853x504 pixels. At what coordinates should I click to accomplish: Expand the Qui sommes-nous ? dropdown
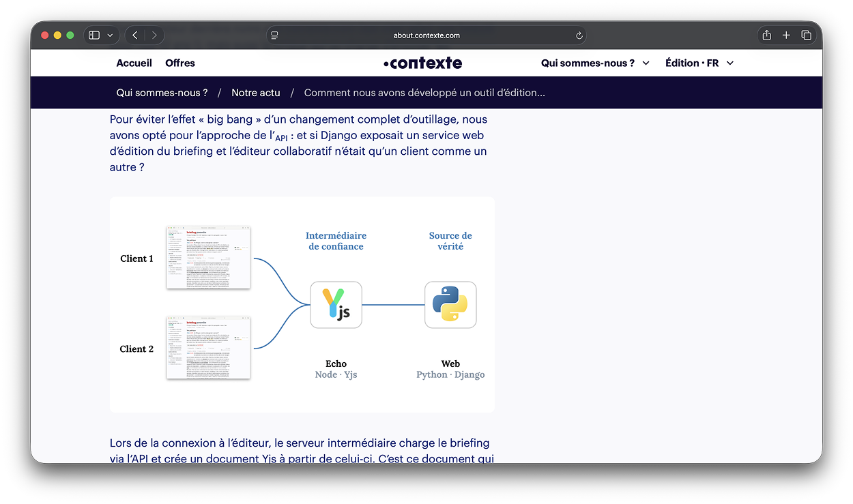pyautogui.click(x=595, y=63)
